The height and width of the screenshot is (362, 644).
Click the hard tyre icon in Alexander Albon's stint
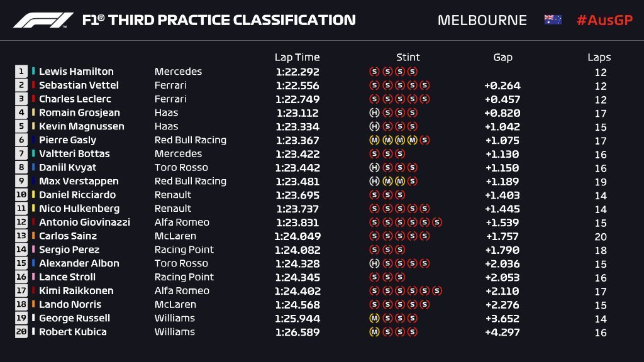tap(374, 264)
